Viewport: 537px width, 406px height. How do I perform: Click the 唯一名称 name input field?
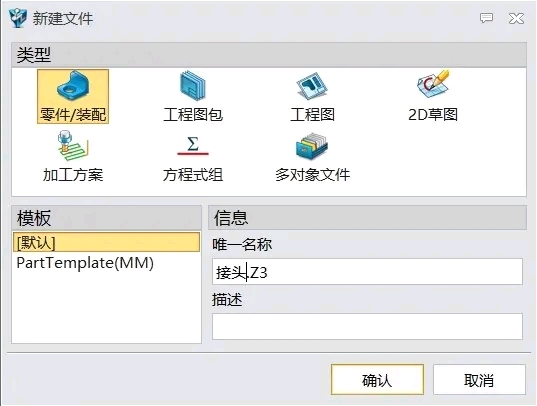[x=367, y=272]
